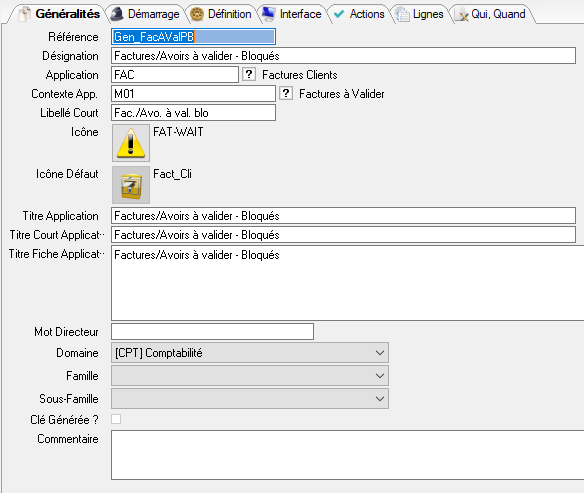Expand the Sous-Famille dropdown list

coord(250,399)
